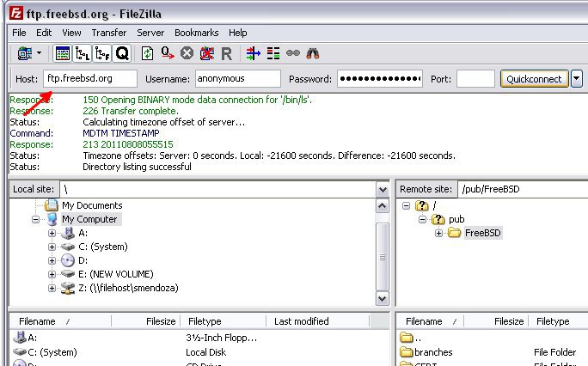
Task: Reconnect to the last server
Action: pos(226,53)
